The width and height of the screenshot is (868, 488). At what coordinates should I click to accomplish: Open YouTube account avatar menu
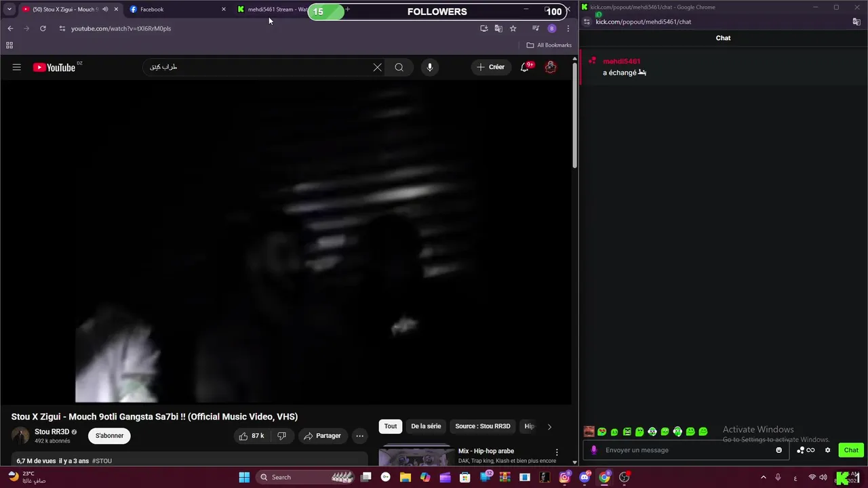(x=551, y=67)
